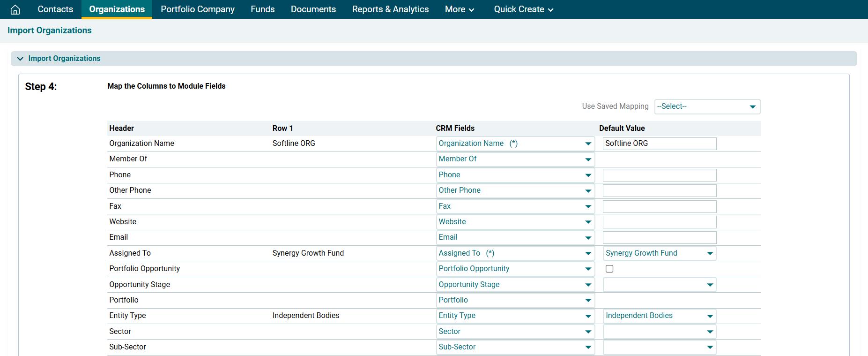Open the Use Saved Mapping dropdown
Screen dimensions: 868x356
coord(707,106)
